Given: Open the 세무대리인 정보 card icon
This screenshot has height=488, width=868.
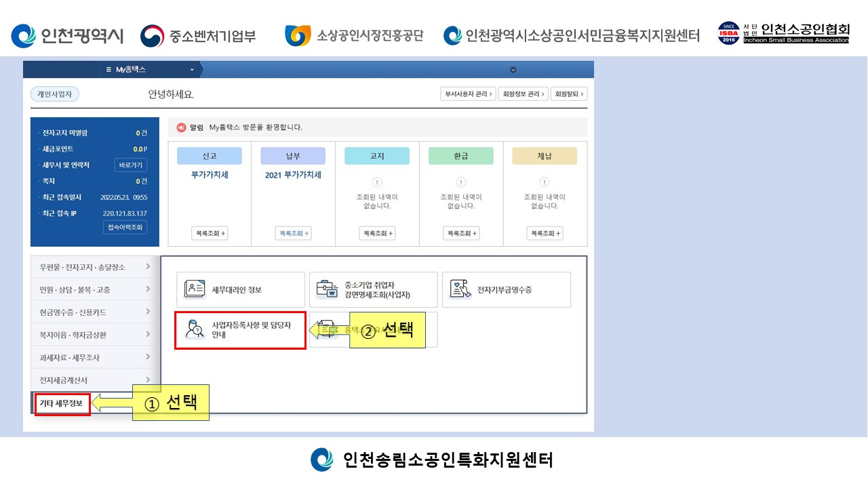Looking at the screenshot, I should click(195, 289).
